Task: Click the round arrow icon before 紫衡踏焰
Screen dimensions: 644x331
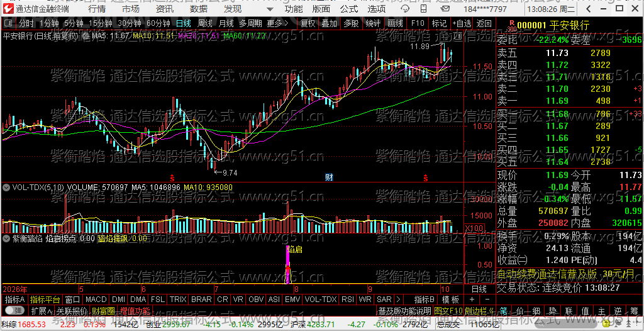Action: (6, 238)
